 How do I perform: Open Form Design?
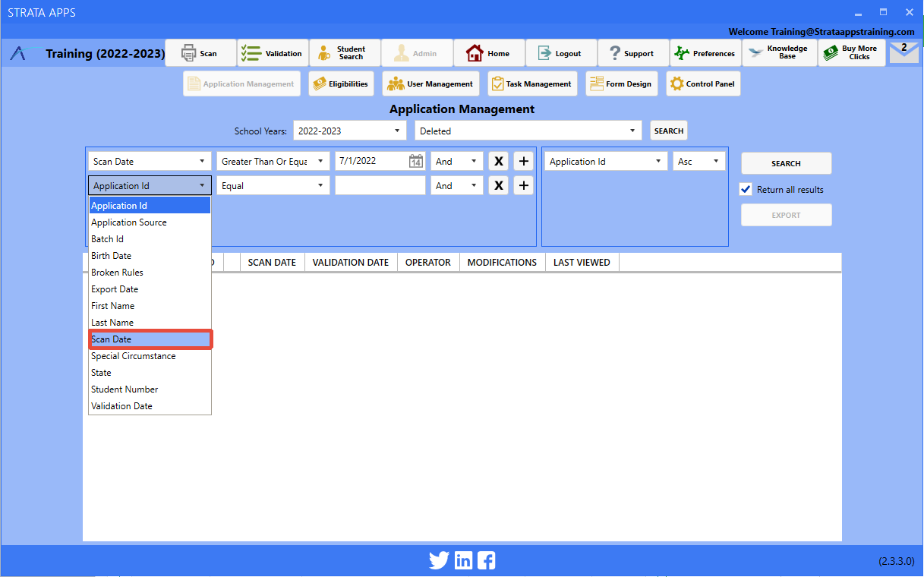tap(622, 84)
